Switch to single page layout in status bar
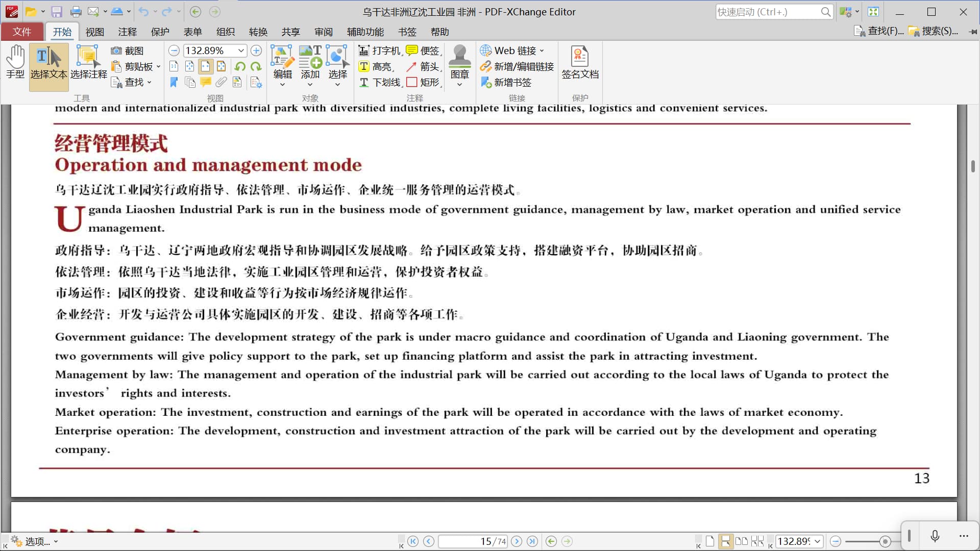980x551 pixels. (x=710, y=541)
